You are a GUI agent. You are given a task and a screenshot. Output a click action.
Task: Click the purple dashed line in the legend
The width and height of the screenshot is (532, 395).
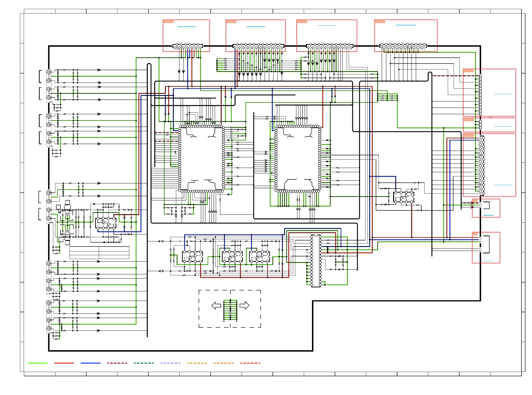click(x=170, y=363)
